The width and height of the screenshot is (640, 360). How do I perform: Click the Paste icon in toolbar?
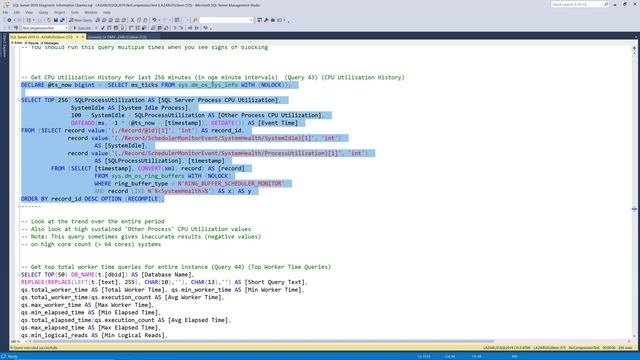145,20
